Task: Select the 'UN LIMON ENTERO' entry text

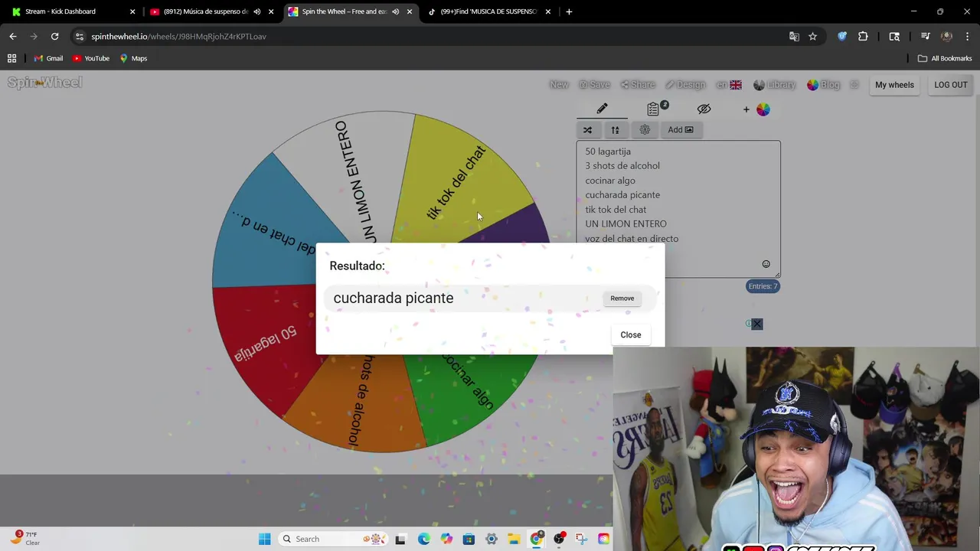Action: click(626, 223)
